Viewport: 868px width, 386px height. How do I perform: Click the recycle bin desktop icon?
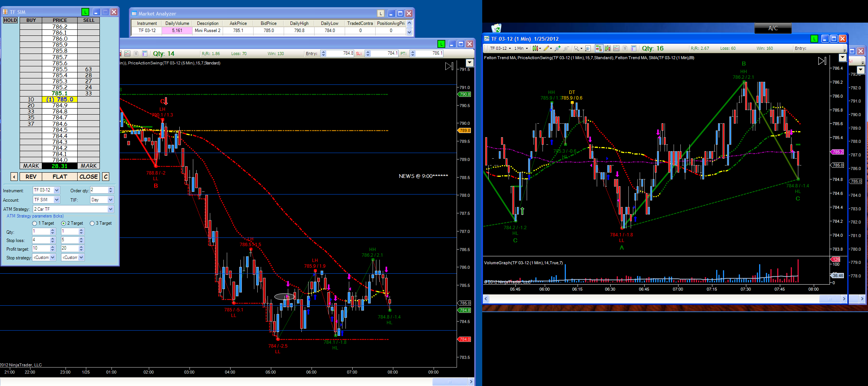click(496, 28)
